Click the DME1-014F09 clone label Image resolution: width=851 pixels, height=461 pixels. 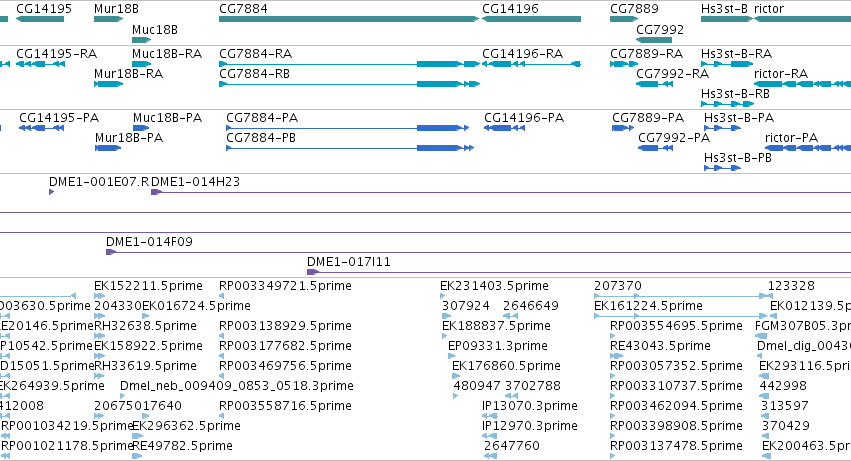tap(149, 242)
